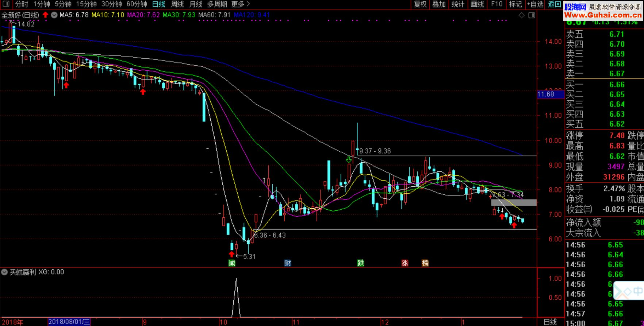This screenshot has width=644, height=326.
Task: Open the 复权 adjustment menu
Action: click(x=420, y=4)
